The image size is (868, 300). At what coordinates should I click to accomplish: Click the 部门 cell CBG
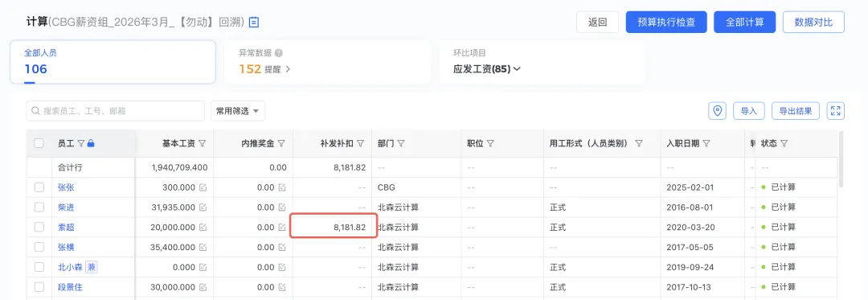click(387, 187)
